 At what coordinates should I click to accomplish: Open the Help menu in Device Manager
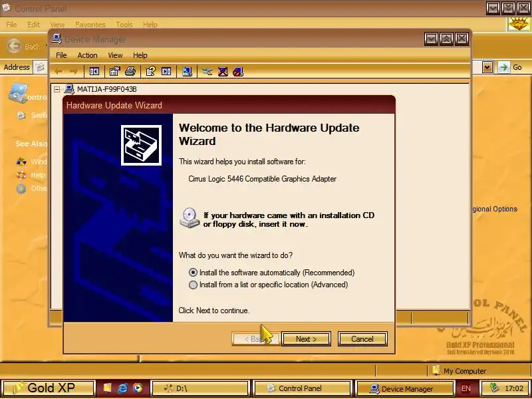(x=140, y=55)
